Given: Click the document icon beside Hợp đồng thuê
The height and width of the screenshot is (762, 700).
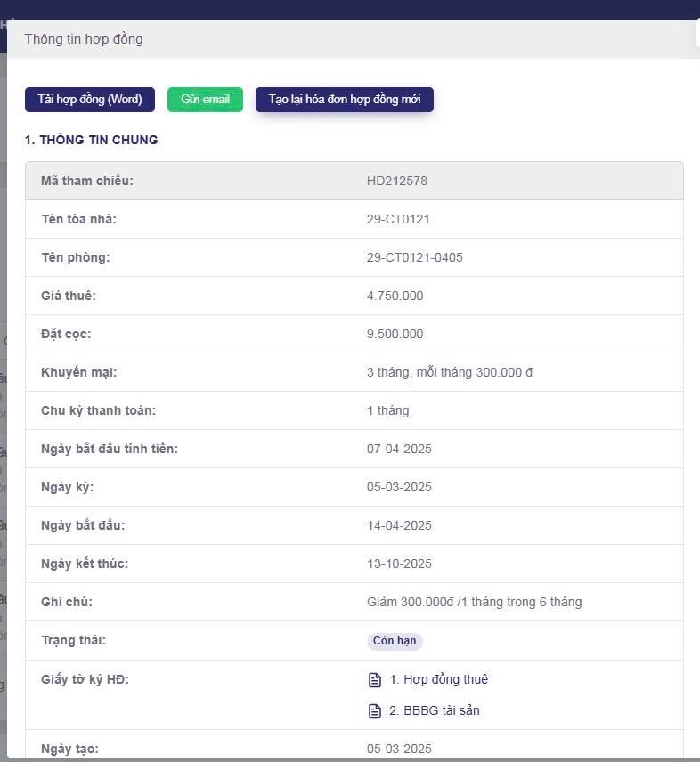Looking at the screenshot, I should [x=375, y=680].
